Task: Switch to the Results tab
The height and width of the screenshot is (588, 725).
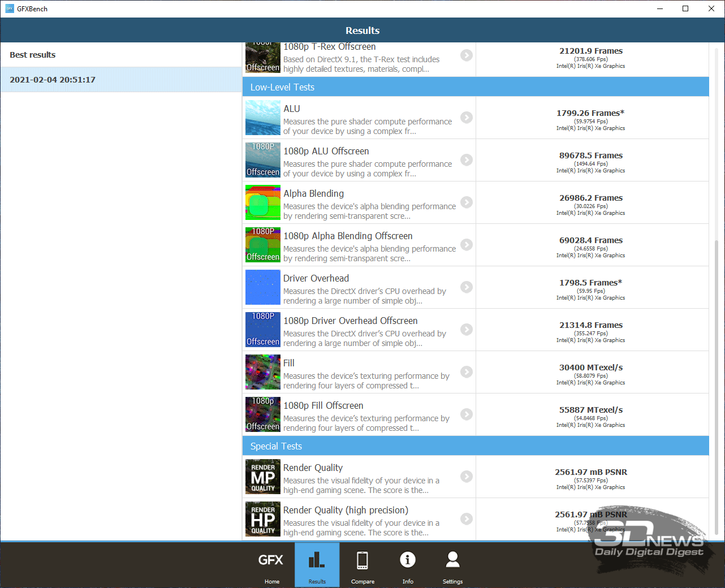Action: click(317, 565)
